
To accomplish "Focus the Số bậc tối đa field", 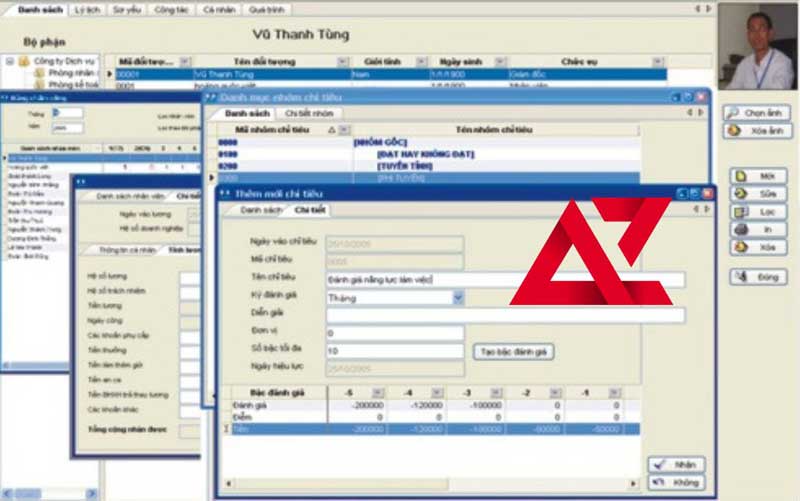I will (395, 351).
